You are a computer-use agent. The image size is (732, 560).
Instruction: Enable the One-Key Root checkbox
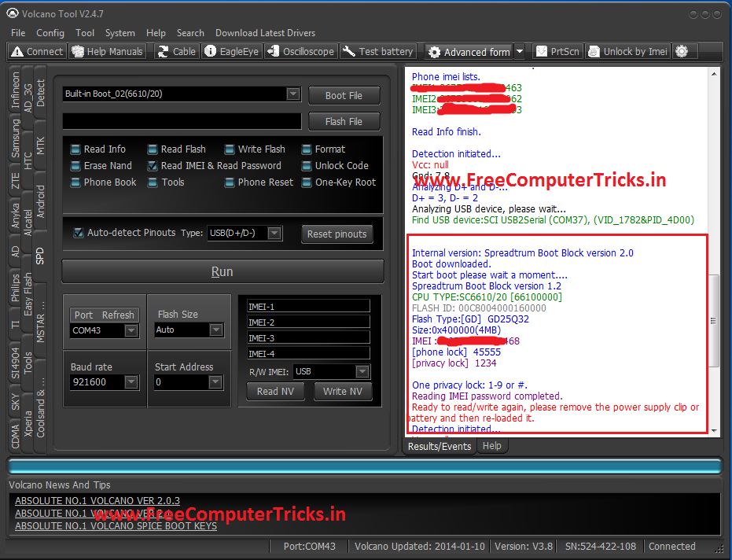(x=307, y=182)
